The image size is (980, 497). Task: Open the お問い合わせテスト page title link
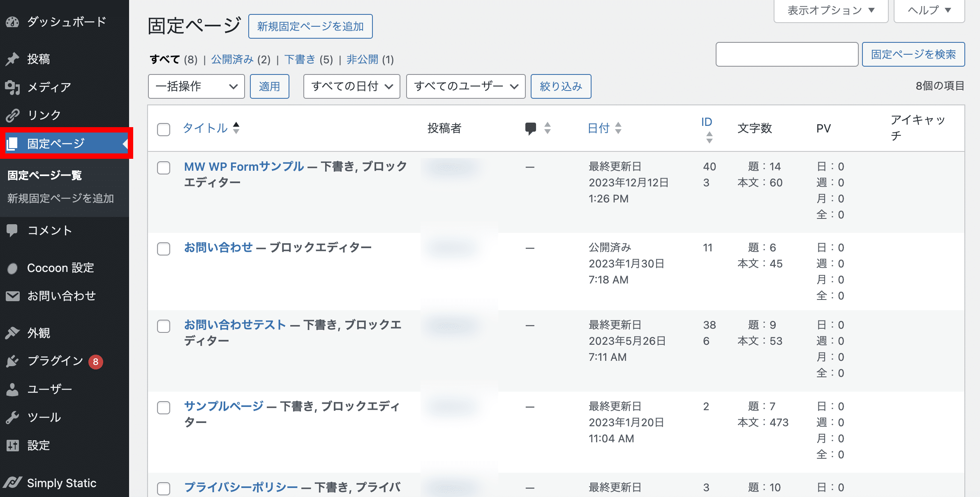pyautogui.click(x=235, y=325)
